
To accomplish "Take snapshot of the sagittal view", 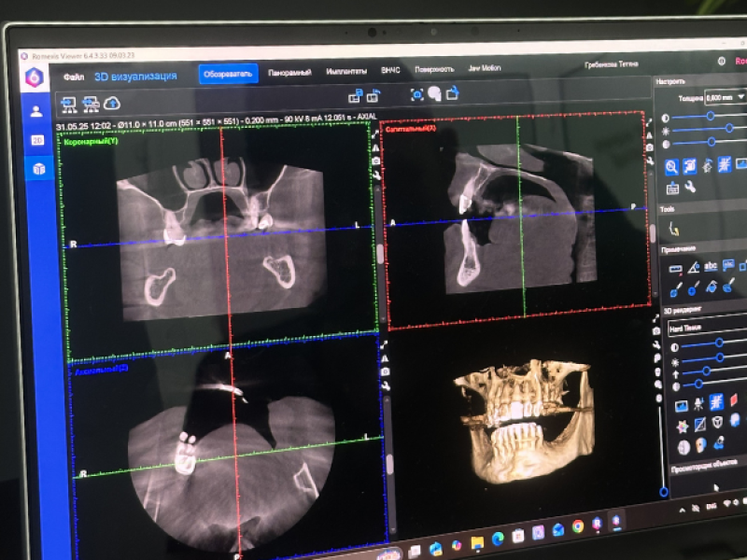I will coord(649,148).
